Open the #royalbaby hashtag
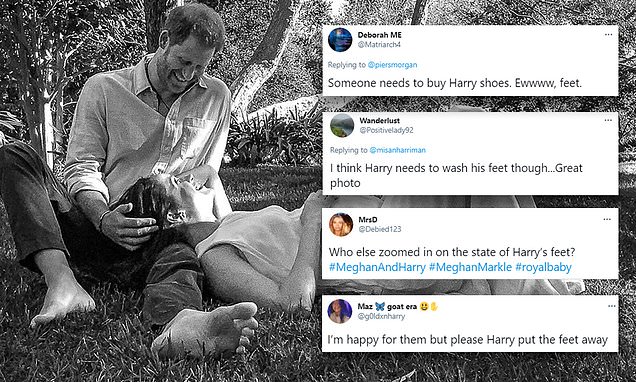Screen dimensions: 636x382 coord(544,267)
